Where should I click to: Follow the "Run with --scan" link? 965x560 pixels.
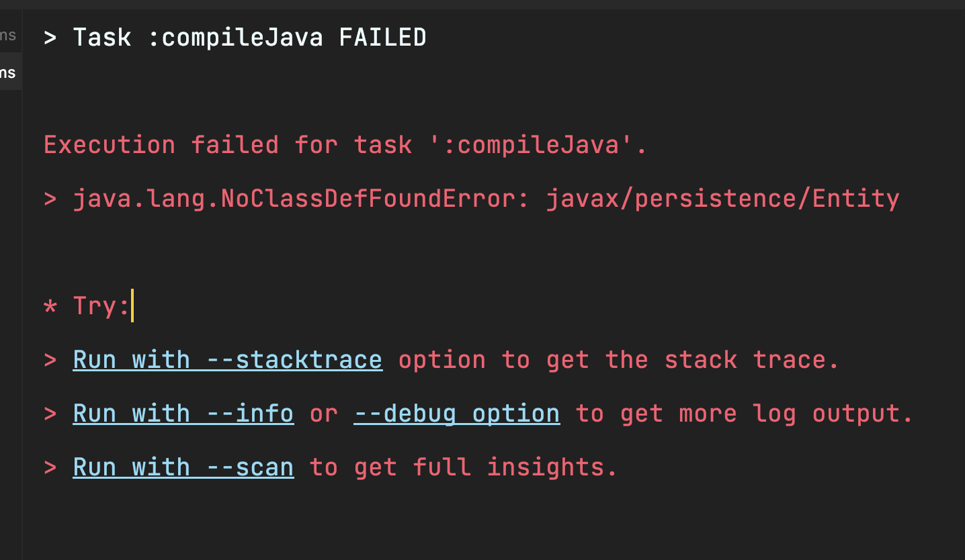click(183, 467)
